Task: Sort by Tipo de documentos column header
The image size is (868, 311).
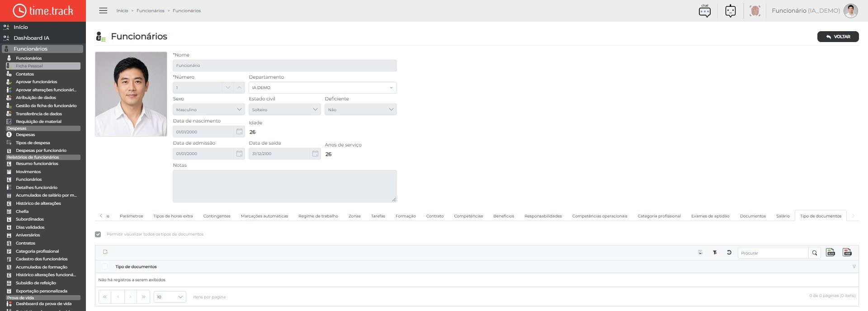Action: [136, 267]
